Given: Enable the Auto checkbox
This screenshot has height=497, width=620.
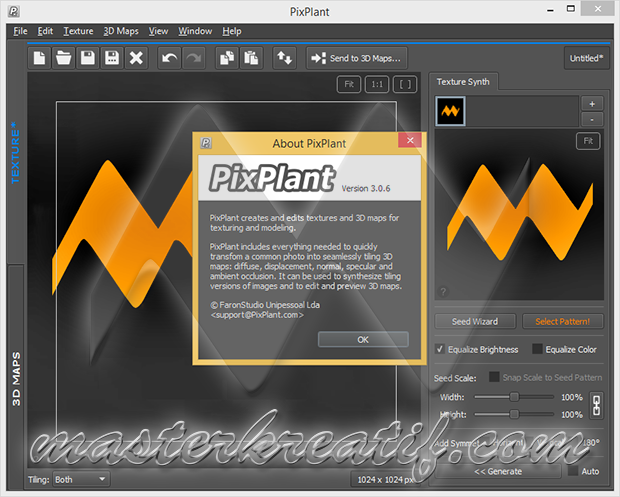Looking at the screenshot, I should pyautogui.click(x=573, y=471).
